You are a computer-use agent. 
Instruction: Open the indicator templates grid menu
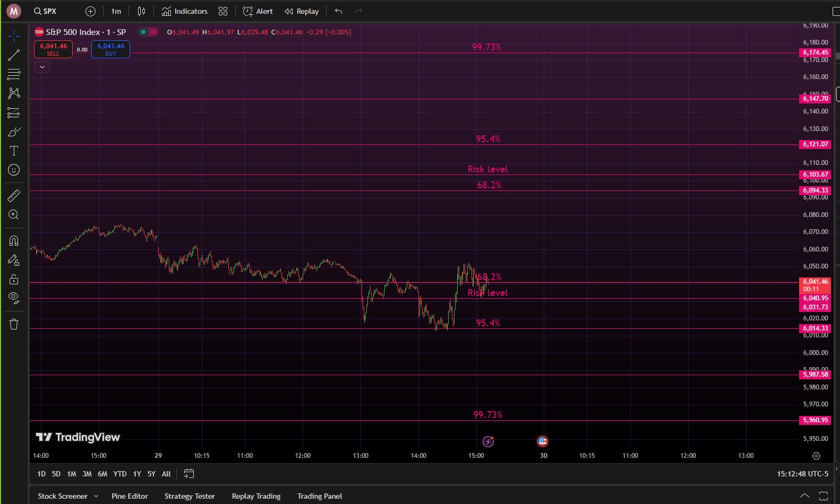point(223,11)
